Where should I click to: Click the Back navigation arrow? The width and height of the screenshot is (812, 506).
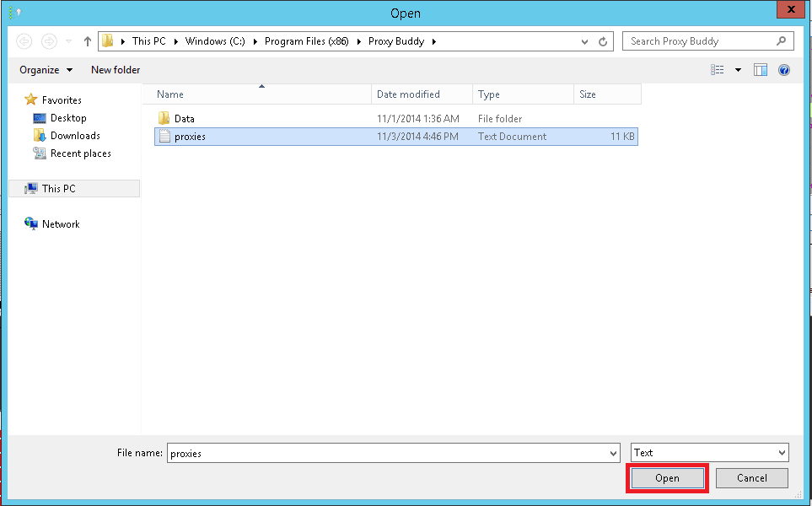coord(24,41)
